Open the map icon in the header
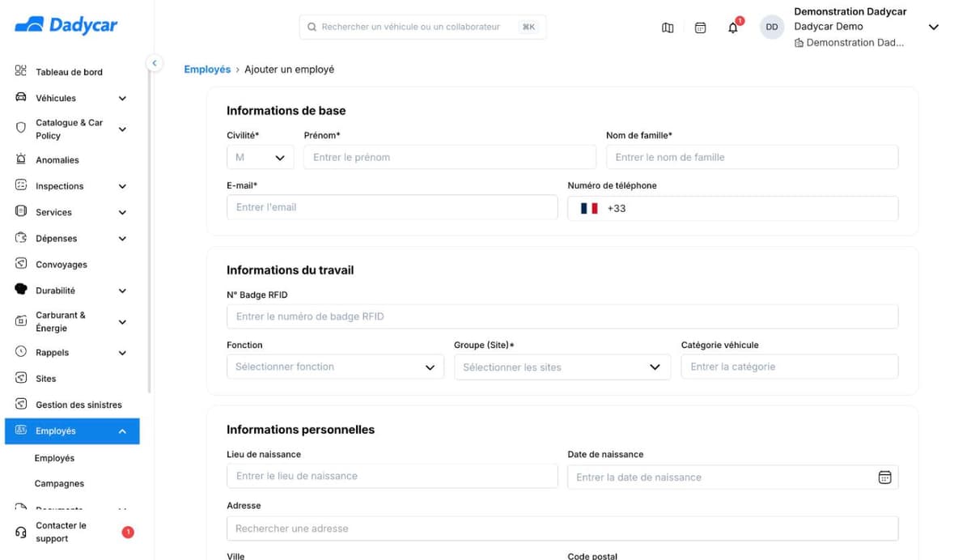971x560 pixels. [668, 28]
